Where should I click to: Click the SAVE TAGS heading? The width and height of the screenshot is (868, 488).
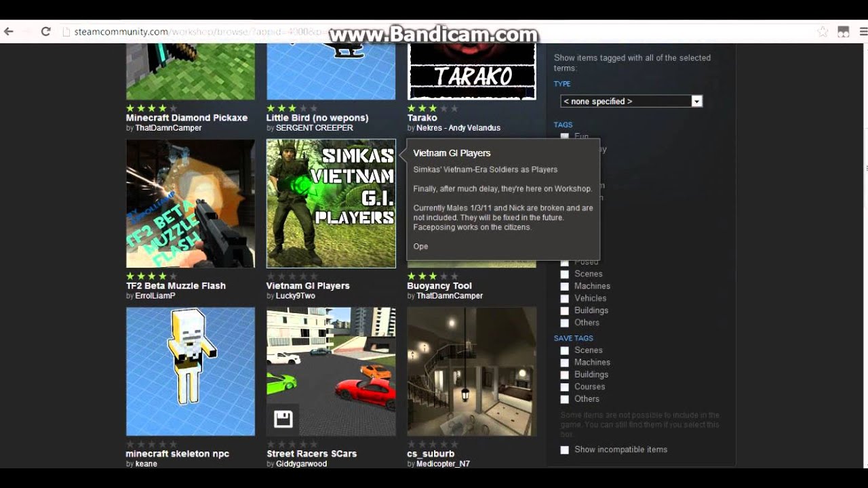(x=574, y=338)
